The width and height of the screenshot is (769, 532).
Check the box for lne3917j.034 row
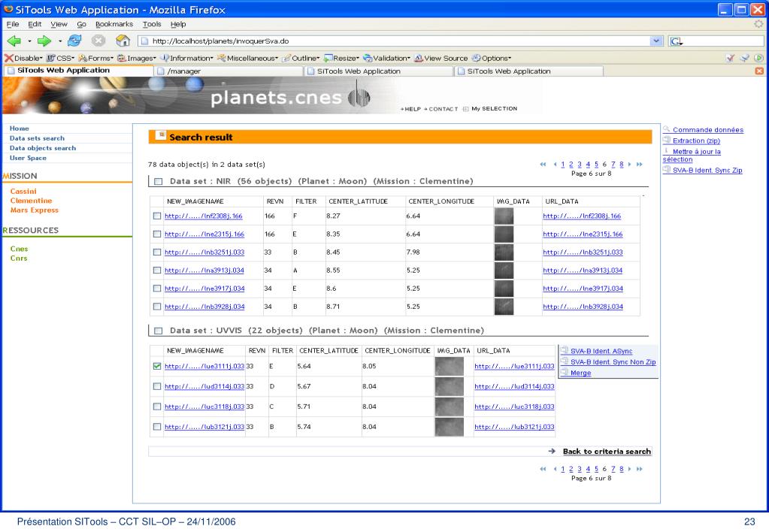point(157,289)
